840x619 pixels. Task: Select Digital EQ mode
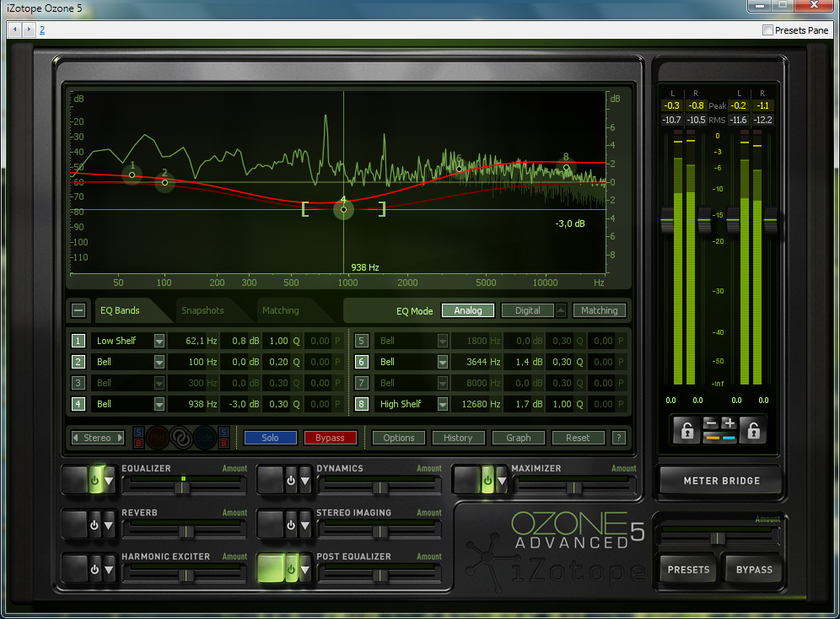(528, 310)
